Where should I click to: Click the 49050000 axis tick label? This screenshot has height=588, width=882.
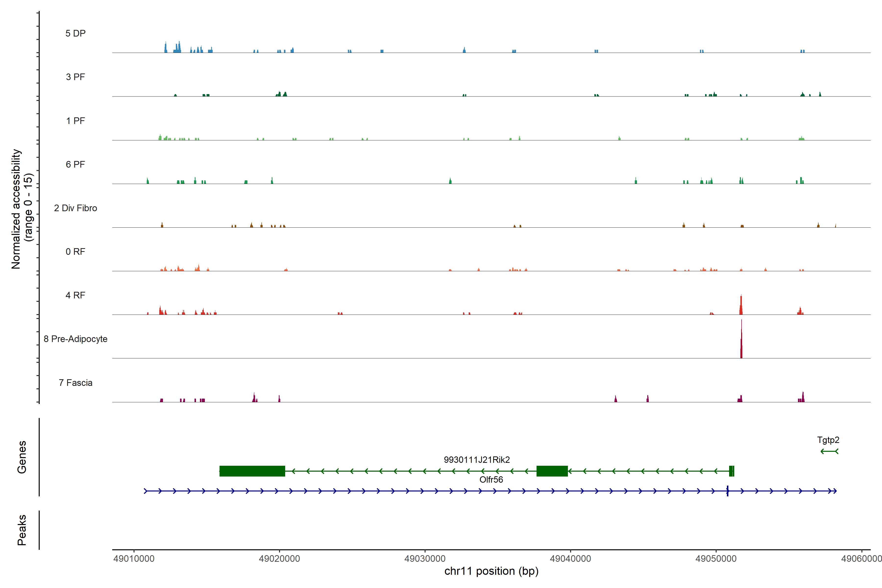(x=716, y=558)
